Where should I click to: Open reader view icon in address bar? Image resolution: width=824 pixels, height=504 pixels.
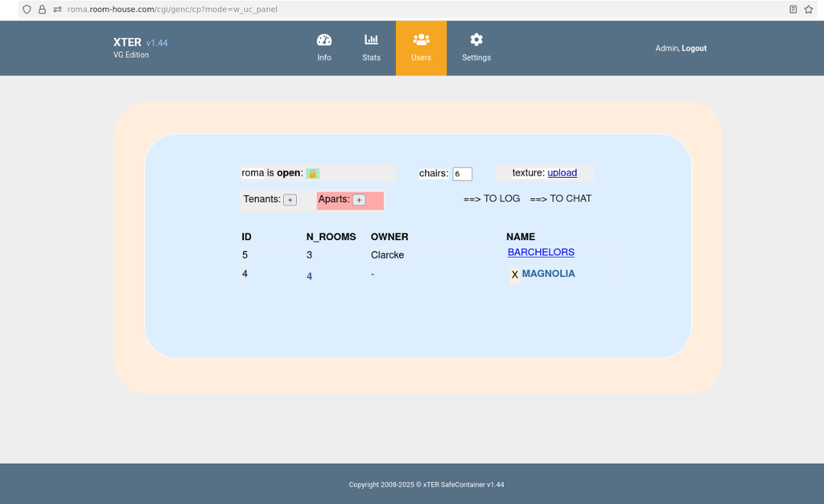(x=793, y=9)
